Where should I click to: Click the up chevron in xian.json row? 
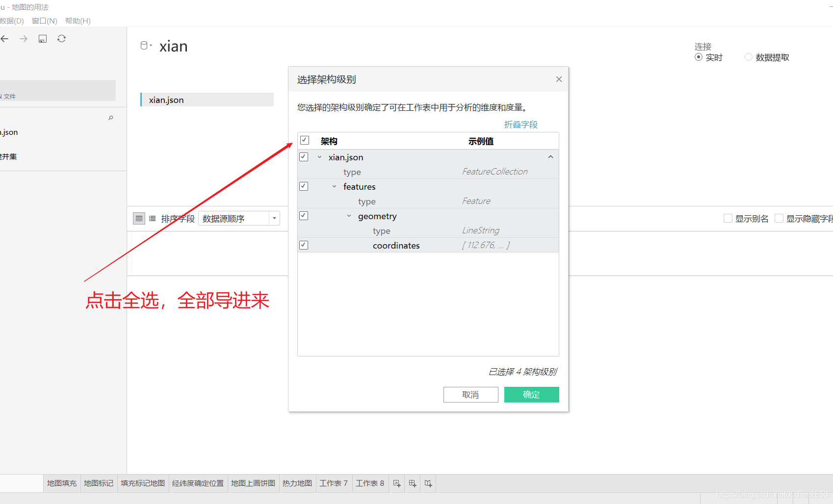[x=550, y=157]
